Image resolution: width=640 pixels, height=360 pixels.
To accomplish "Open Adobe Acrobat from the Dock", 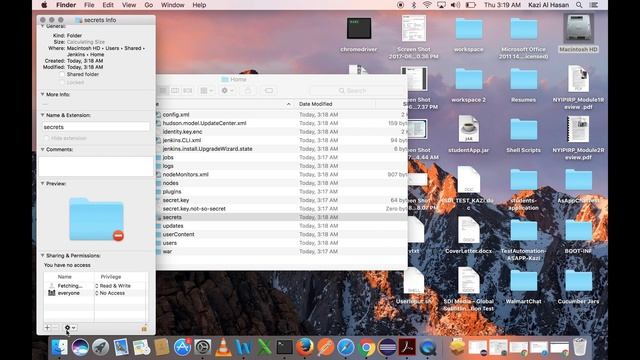I will click(x=407, y=347).
